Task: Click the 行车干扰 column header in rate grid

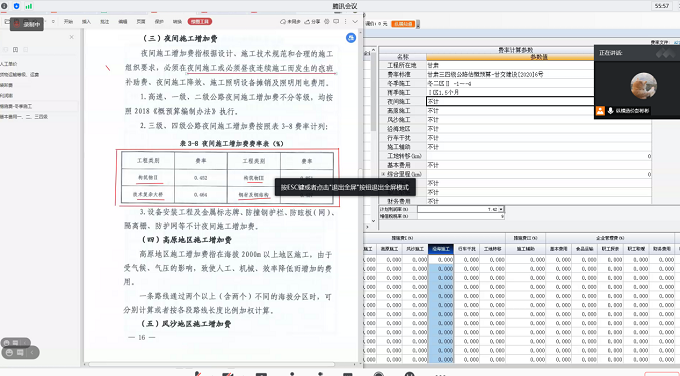Action: pos(467,249)
